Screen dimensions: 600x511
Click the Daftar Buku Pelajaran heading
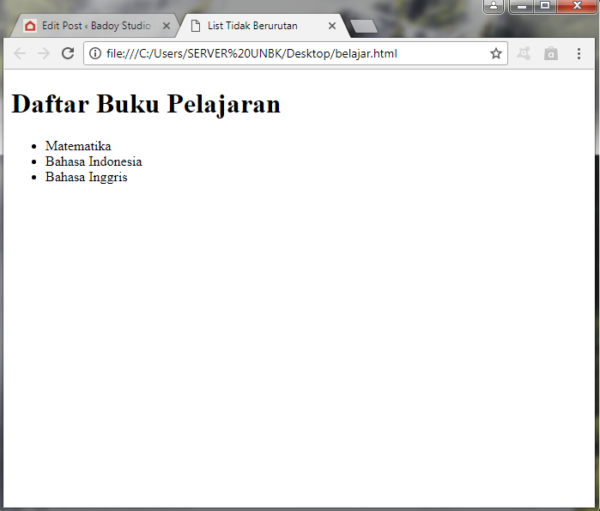[x=145, y=104]
